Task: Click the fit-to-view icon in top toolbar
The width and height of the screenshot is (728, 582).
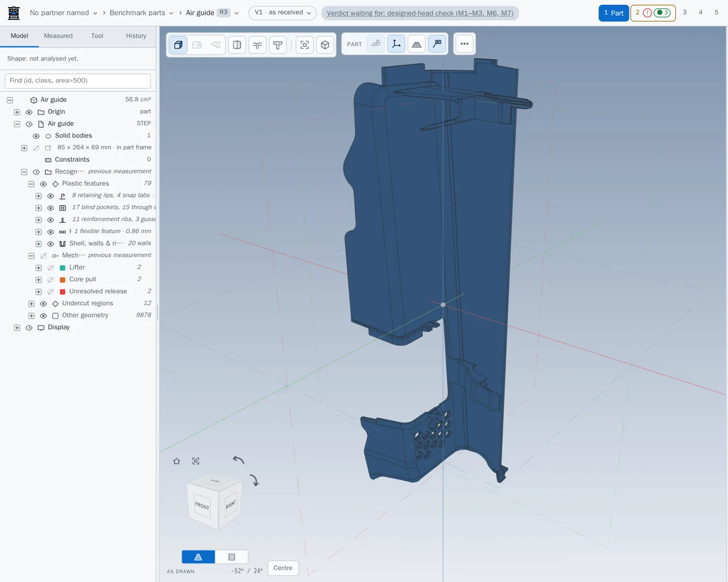Action: [x=305, y=45]
